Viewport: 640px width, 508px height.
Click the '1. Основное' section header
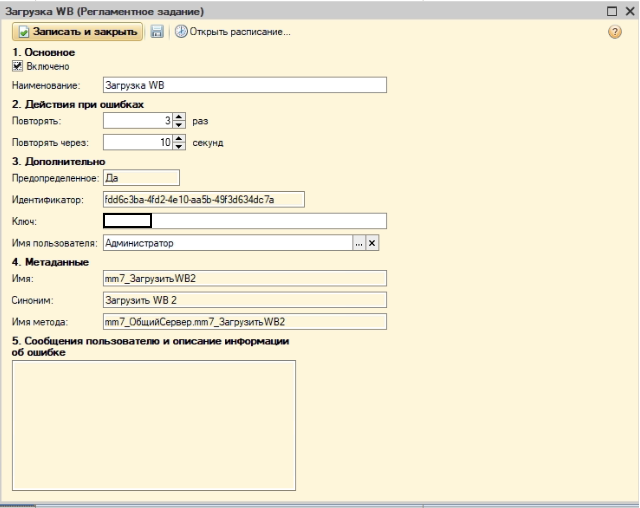(44, 53)
